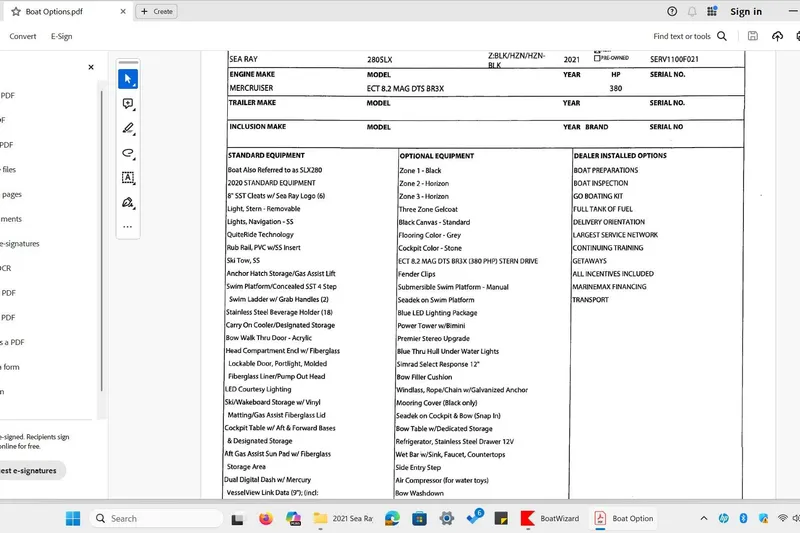Screen dimensions: 800x533
Task: Click the upload to cloud icon
Action: coord(778,37)
